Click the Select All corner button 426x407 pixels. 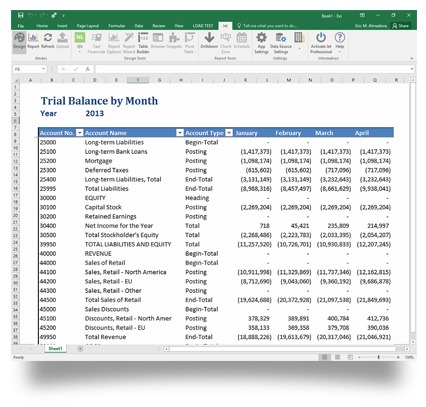point(16,80)
